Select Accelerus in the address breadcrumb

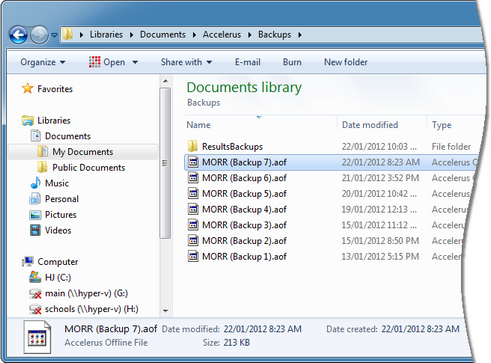(222, 35)
